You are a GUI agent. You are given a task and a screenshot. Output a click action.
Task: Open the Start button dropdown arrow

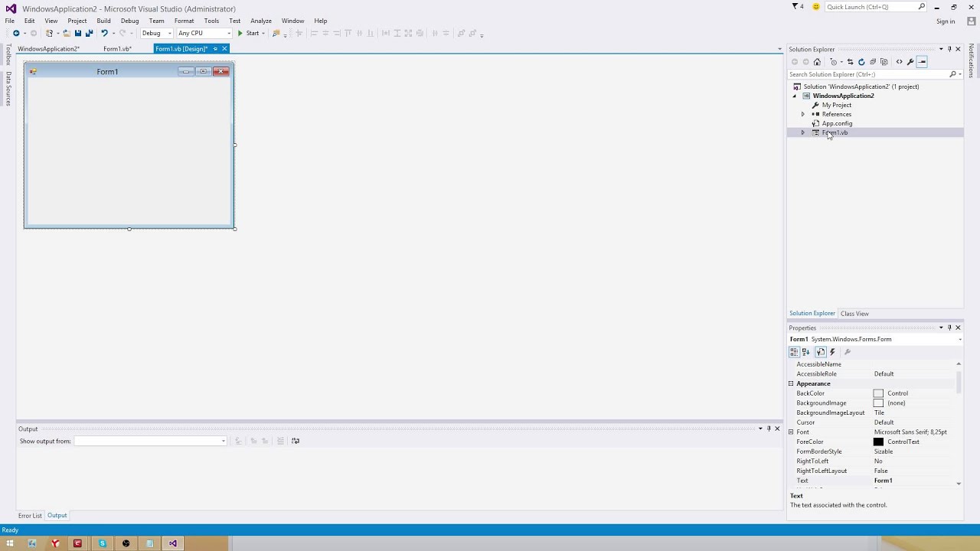click(263, 33)
